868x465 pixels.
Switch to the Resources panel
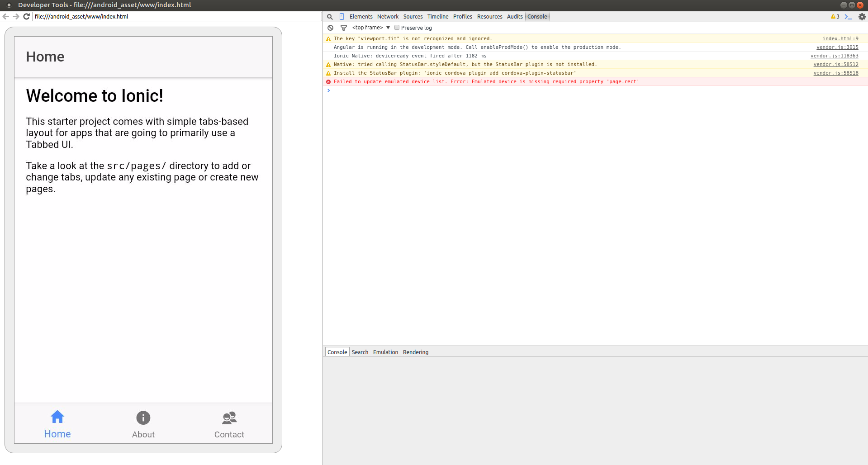(x=490, y=17)
